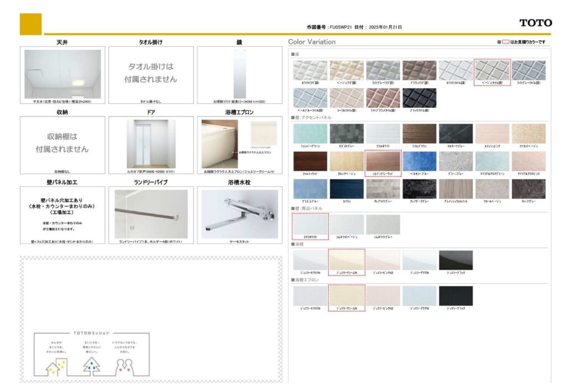Click the yellow square in the top-left corner
The height and width of the screenshot is (392, 566).
(x=30, y=24)
